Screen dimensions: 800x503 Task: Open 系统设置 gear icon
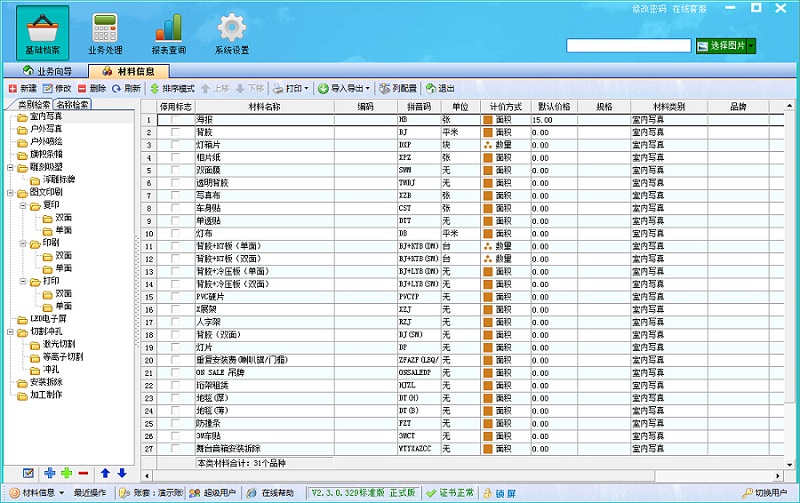click(231, 33)
